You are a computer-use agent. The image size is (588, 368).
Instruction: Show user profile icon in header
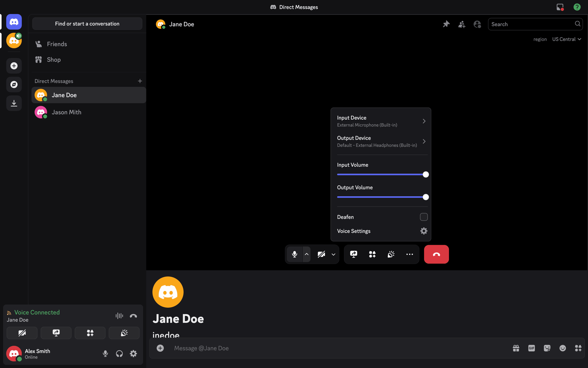click(477, 24)
